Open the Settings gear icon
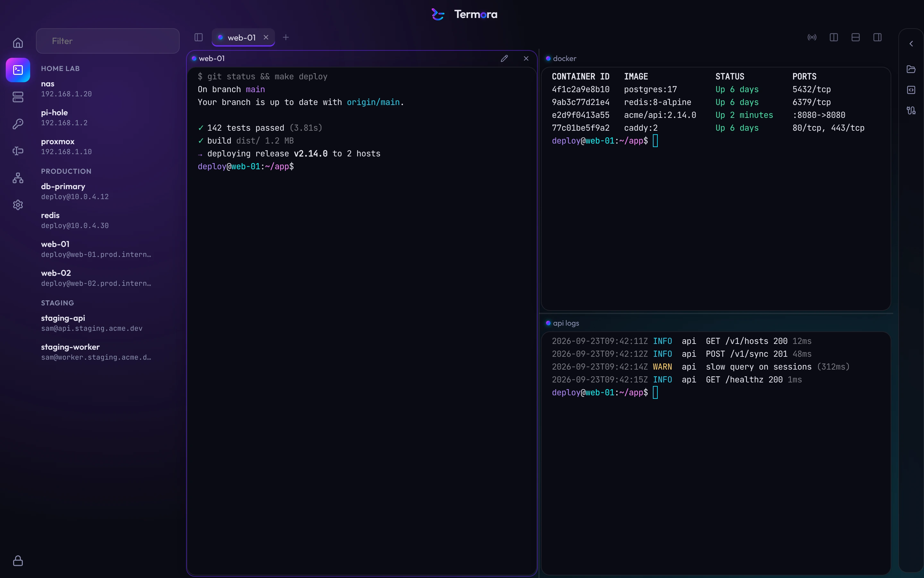Viewport: 924px width, 578px height. (18, 205)
